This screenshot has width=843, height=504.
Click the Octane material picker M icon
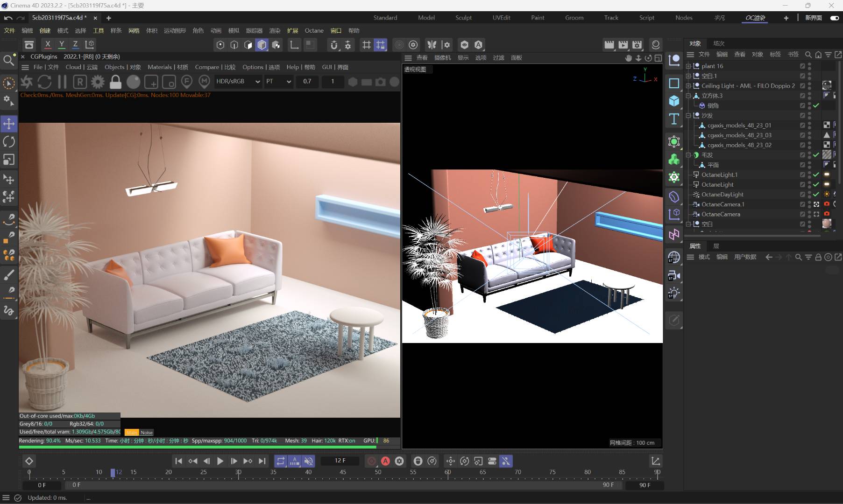click(204, 82)
